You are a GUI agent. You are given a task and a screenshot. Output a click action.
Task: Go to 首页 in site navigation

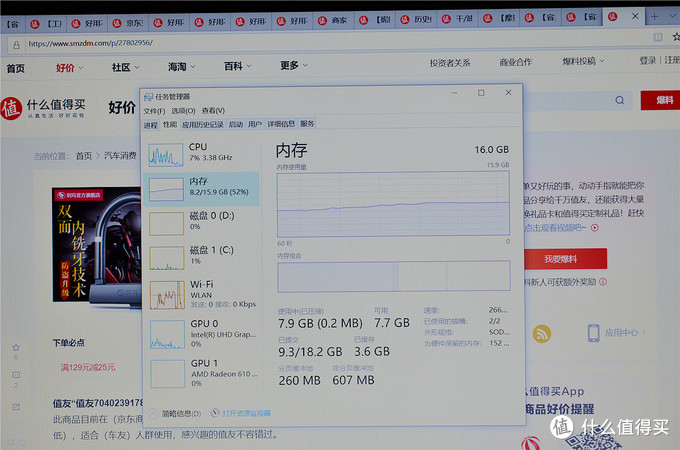pos(16,68)
